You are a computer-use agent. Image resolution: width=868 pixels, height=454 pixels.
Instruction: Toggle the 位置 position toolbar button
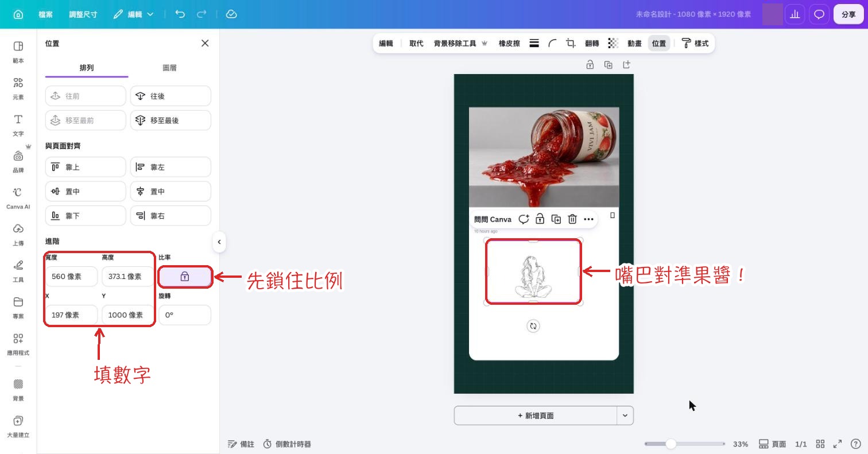659,43
